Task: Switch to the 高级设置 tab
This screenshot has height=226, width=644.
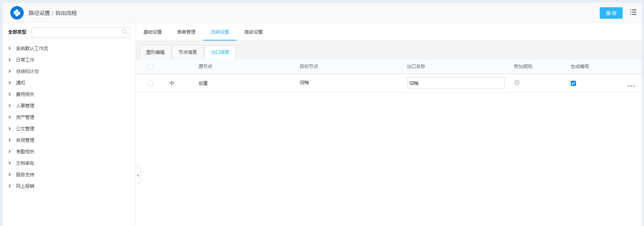Action: 253,32
